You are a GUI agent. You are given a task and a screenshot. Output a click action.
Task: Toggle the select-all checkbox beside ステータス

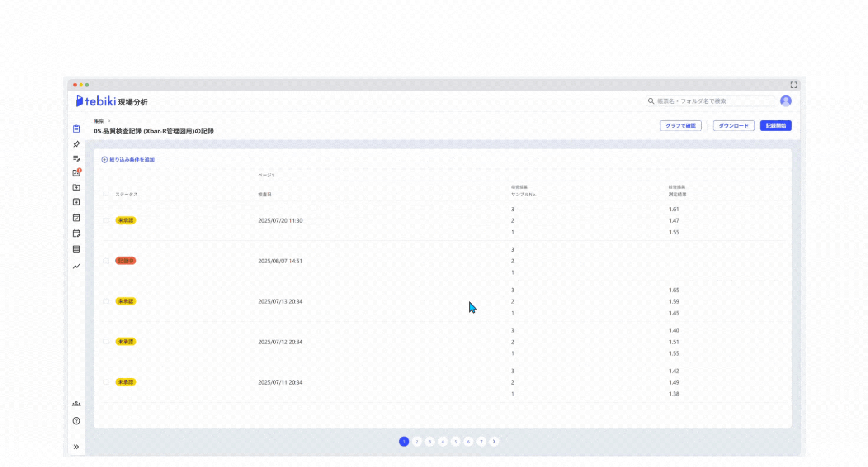point(106,194)
